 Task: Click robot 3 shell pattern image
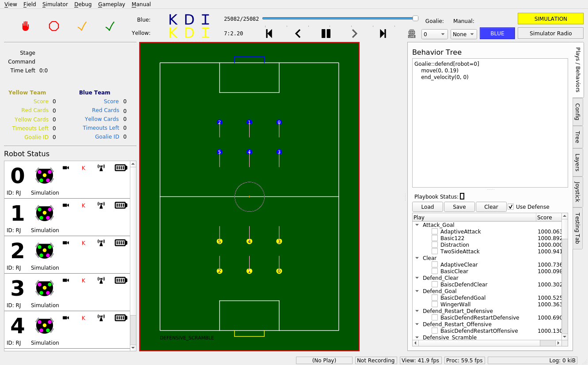click(x=45, y=288)
